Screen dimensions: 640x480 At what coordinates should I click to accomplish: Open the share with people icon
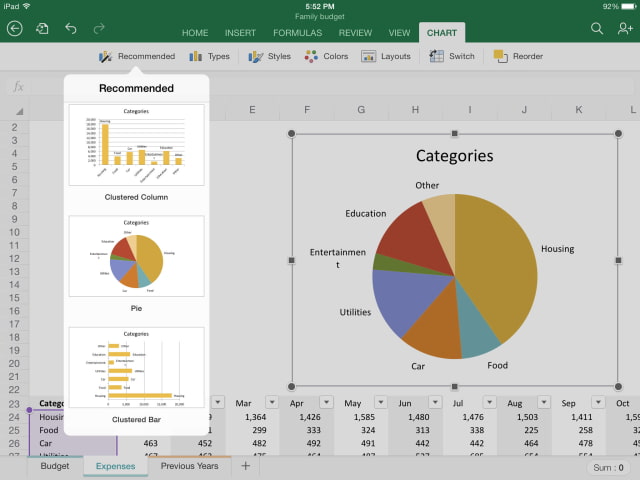coord(625,29)
